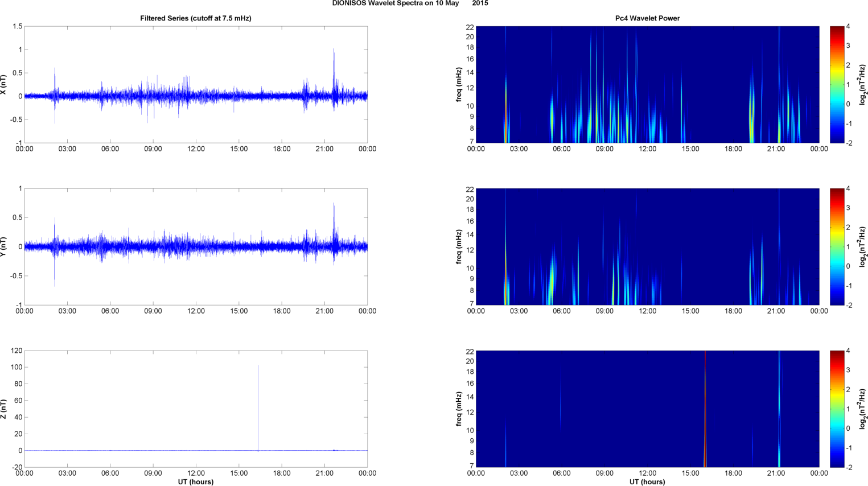
Task: Click the '-2' tick on the bottom color bar
Action: click(849, 467)
